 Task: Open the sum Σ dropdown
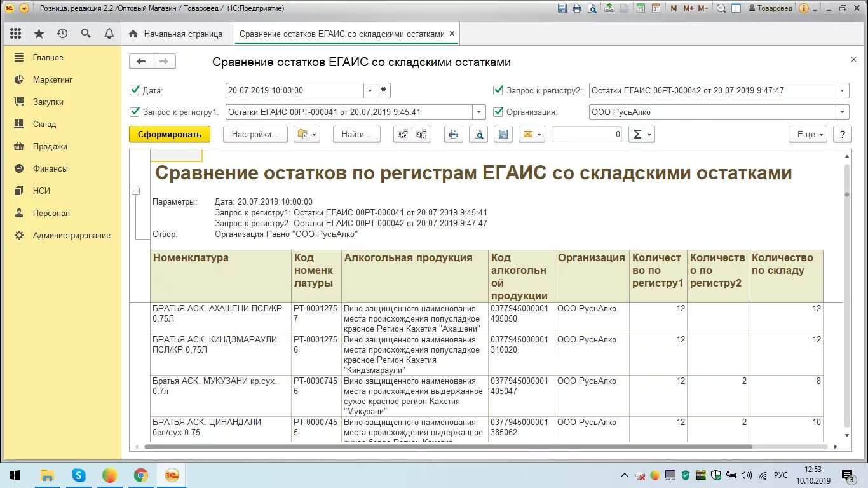pos(641,134)
